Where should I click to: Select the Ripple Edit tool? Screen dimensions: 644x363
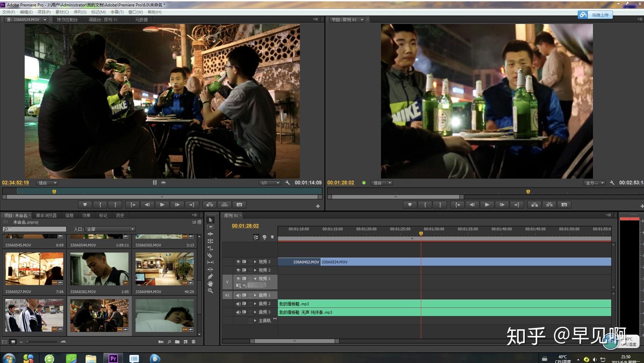coord(210,234)
